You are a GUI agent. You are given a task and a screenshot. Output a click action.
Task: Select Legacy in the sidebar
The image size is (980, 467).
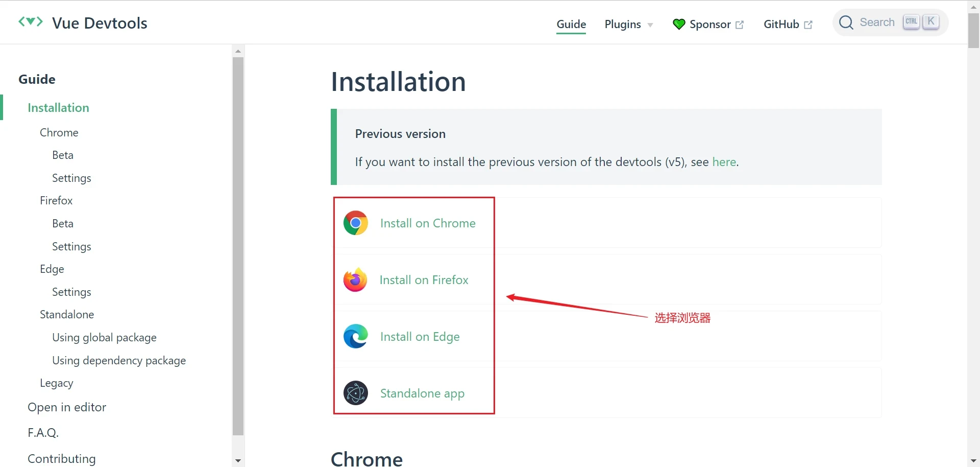click(57, 383)
